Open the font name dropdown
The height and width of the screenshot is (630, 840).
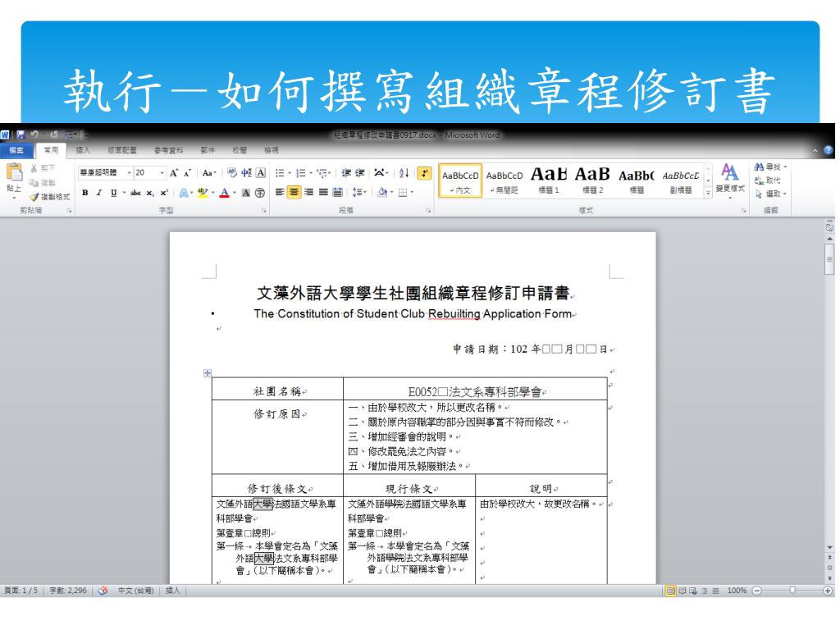[x=129, y=172]
